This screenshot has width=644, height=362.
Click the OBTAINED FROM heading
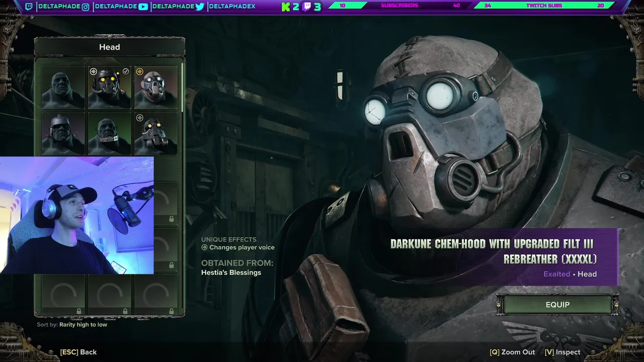coord(237,263)
